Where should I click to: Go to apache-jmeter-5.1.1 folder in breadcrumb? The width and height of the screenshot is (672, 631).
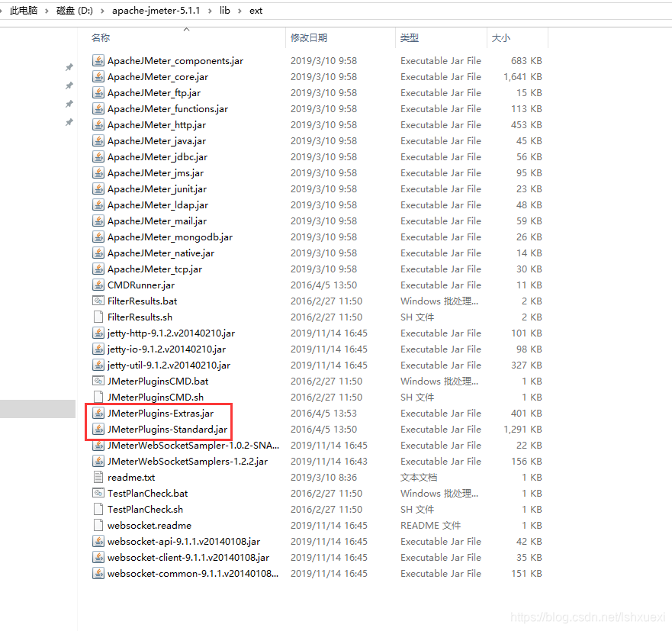[156, 11]
